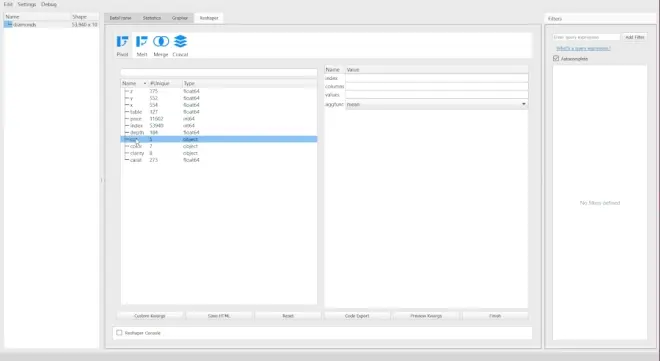Click the Code Export button

tap(357, 316)
